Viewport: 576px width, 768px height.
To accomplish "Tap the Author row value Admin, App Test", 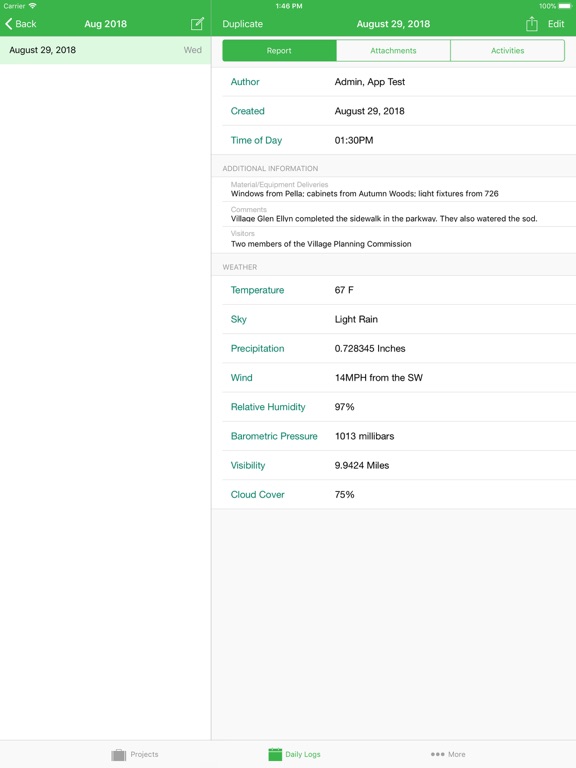I will point(370,82).
